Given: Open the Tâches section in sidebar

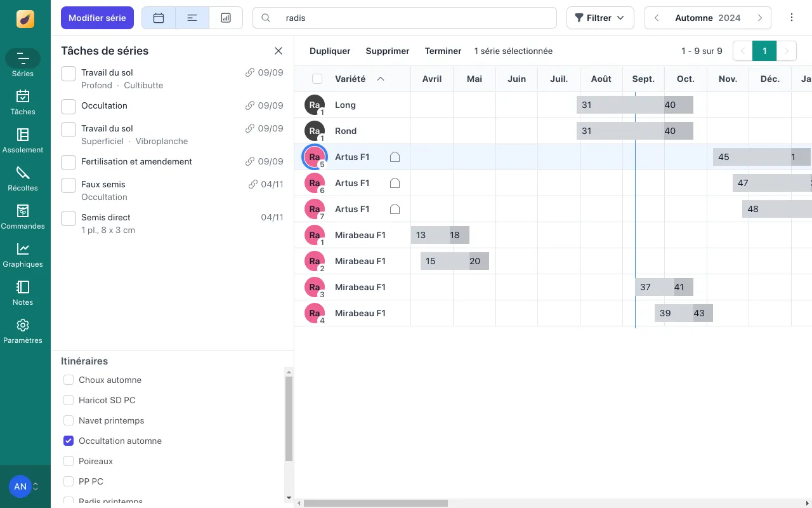Looking at the screenshot, I should pyautogui.click(x=23, y=102).
